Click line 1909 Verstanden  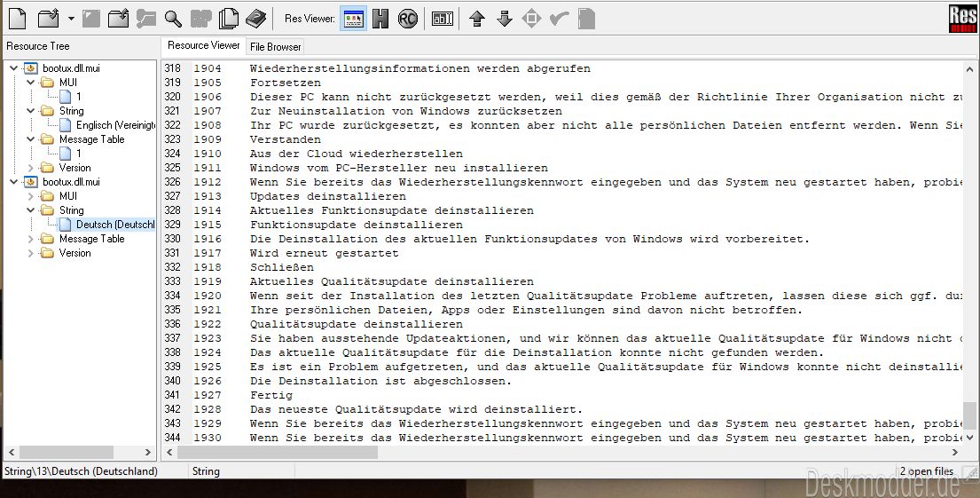tap(286, 139)
